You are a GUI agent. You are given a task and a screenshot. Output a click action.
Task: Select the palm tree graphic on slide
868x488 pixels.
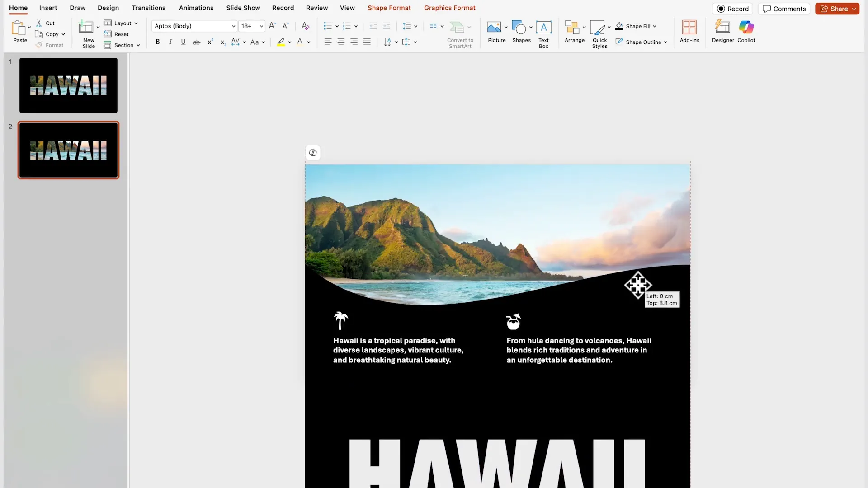341,320
